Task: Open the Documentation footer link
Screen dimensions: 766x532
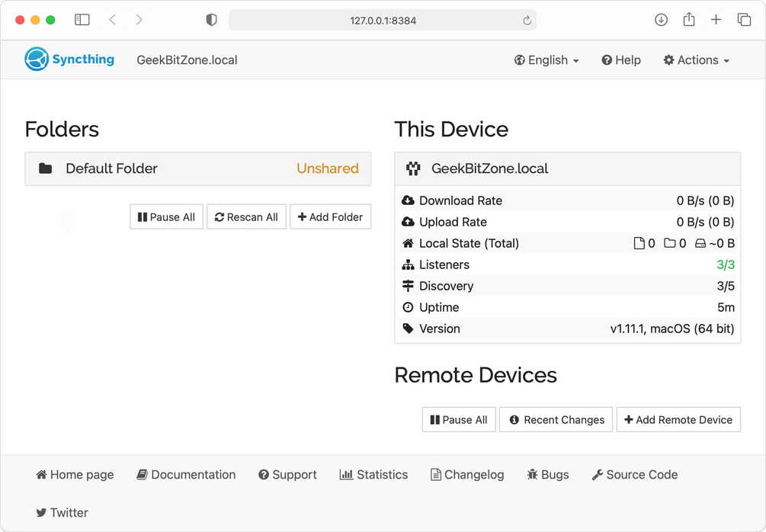Action: (x=186, y=474)
